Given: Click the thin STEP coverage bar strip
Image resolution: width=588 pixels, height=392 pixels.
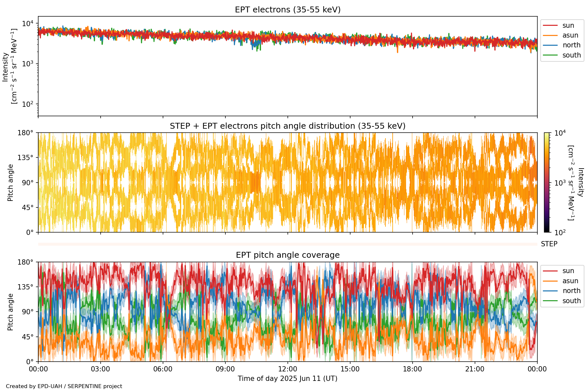Looking at the screenshot, I should 287,244.
